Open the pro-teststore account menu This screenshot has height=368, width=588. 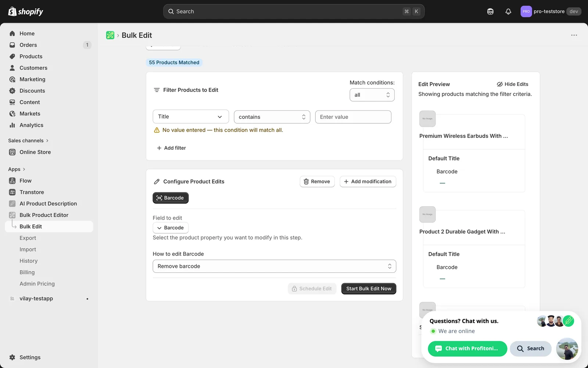tap(551, 11)
